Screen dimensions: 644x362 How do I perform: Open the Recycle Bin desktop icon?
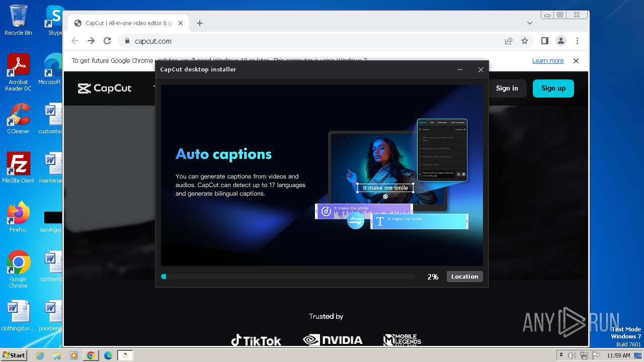pyautogui.click(x=18, y=20)
